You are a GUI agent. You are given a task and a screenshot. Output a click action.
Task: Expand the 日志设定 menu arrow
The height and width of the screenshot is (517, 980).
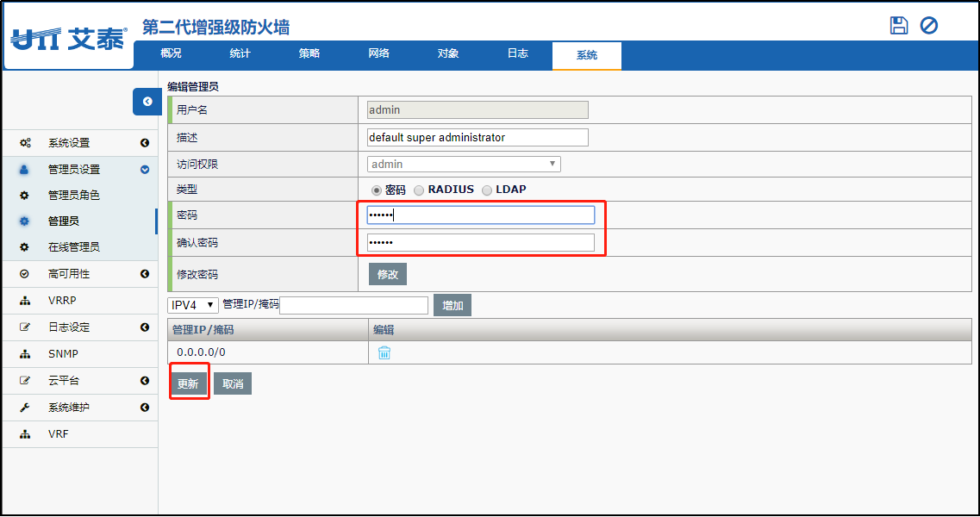coord(145,327)
